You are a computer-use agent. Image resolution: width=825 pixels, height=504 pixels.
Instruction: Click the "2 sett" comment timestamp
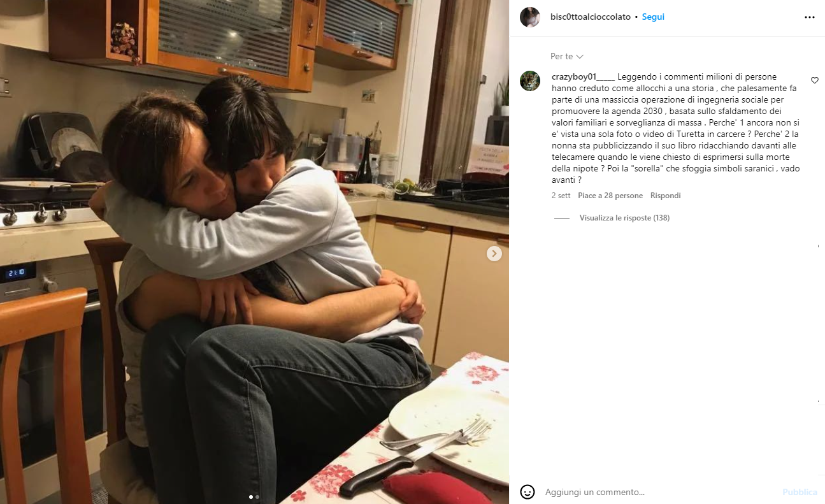(x=561, y=196)
